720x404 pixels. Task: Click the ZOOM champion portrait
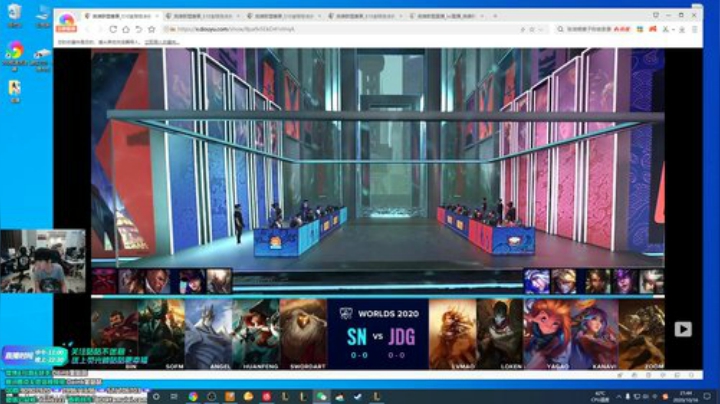coord(641,334)
